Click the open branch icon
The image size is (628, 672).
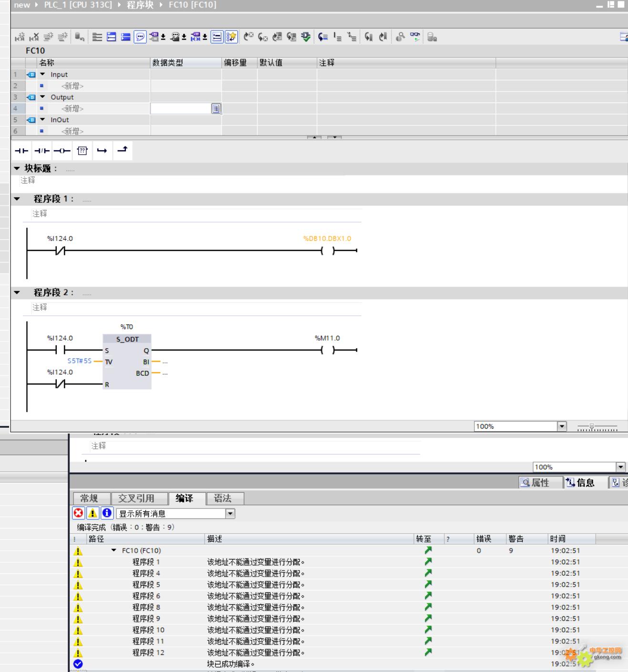point(102,151)
